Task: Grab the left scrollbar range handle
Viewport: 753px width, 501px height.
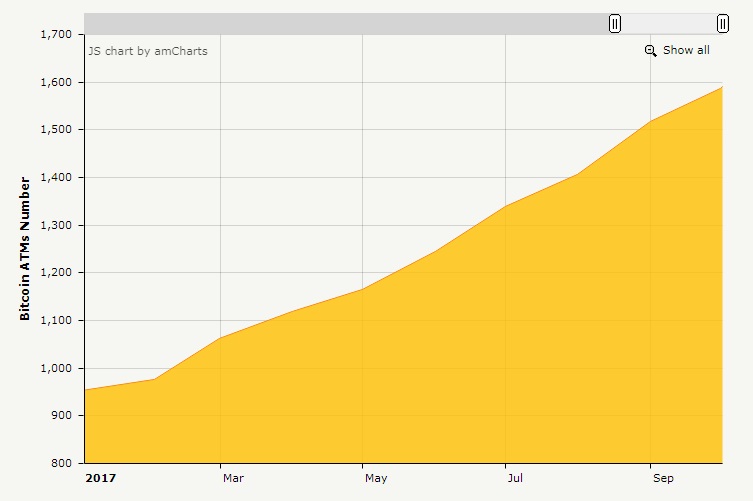Action: (615, 24)
